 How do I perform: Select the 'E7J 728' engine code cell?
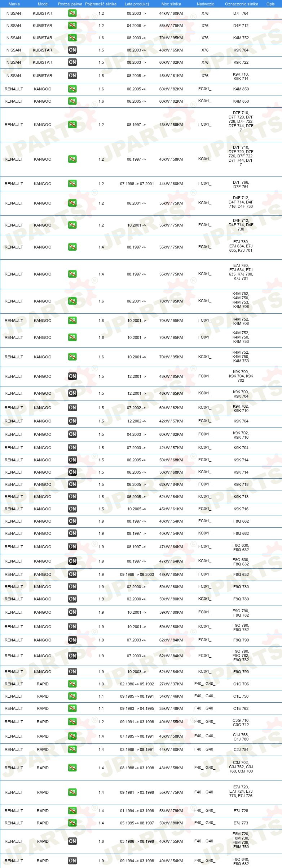coord(241,811)
